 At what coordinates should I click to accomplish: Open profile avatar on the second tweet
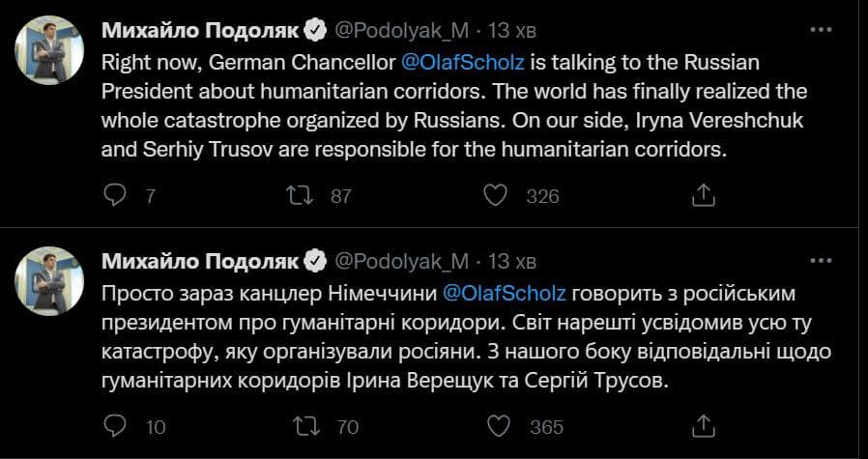[x=49, y=281]
